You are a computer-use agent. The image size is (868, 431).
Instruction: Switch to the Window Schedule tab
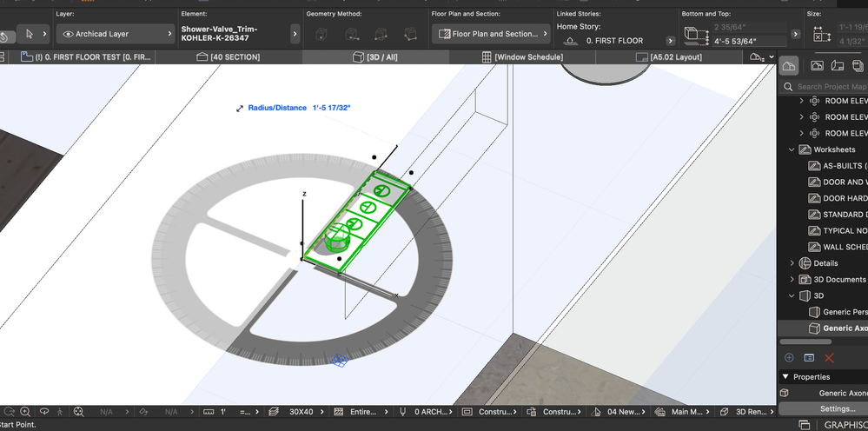tap(522, 57)
